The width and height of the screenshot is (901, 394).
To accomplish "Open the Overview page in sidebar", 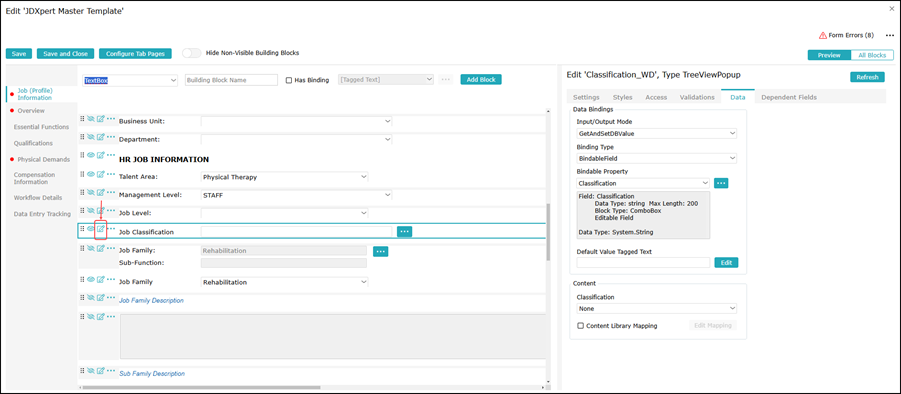I will click(x=31, y=110).
